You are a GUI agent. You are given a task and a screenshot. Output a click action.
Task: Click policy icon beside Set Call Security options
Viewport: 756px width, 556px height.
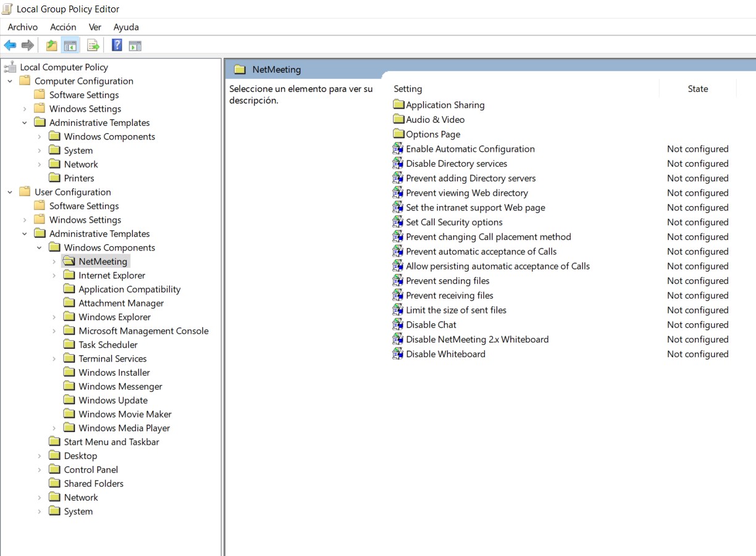click(x=398, y=222)
